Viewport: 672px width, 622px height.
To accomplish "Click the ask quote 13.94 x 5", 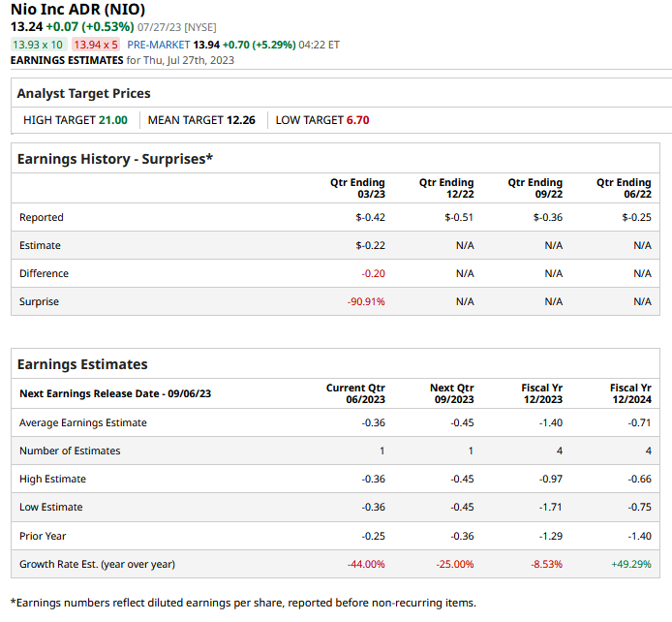I will coord(96,45).
